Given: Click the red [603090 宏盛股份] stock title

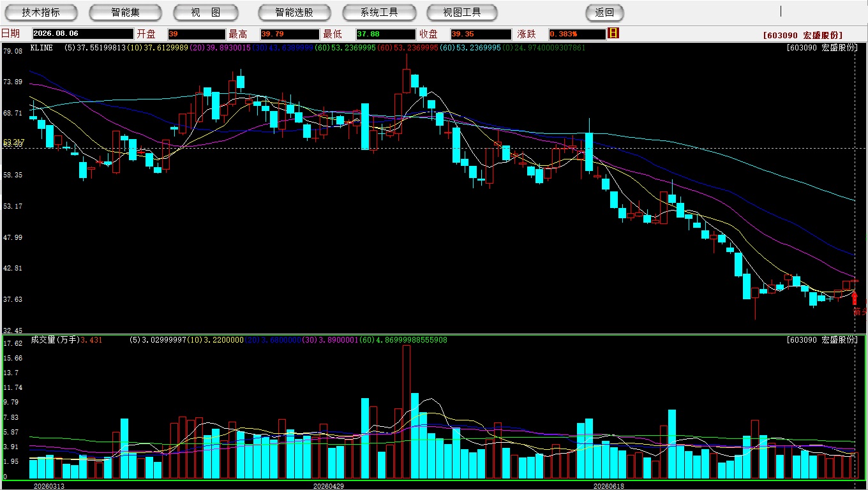Looking at the screenshot, I should tap(802, 35).
